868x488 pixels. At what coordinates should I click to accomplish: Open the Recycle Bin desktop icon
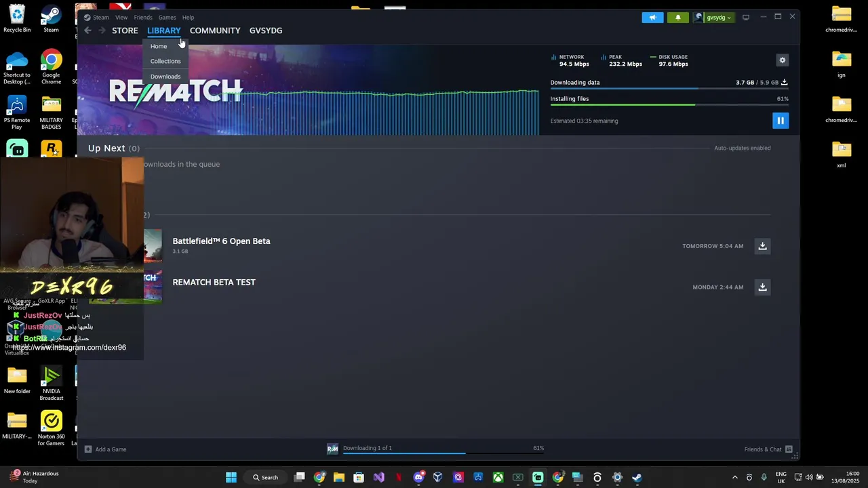tap(17, 18)
